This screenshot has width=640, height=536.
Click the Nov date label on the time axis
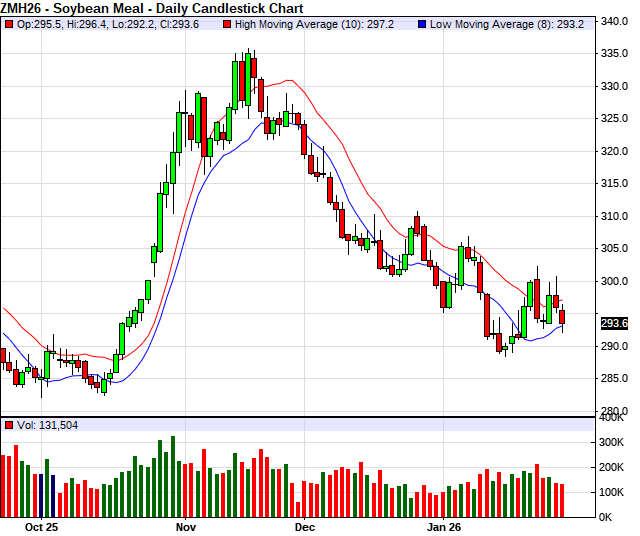(185, 526)
